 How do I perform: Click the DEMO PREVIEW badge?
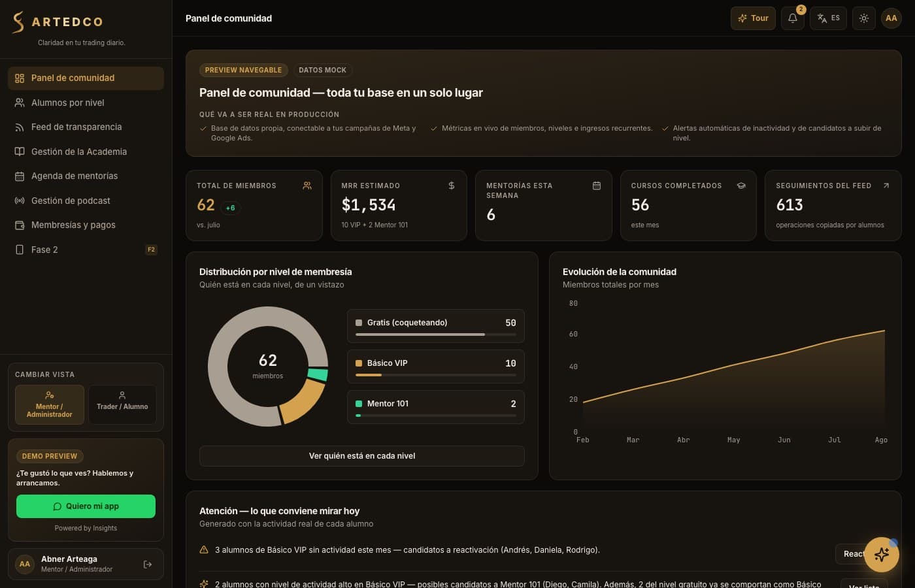click(50, 456)
